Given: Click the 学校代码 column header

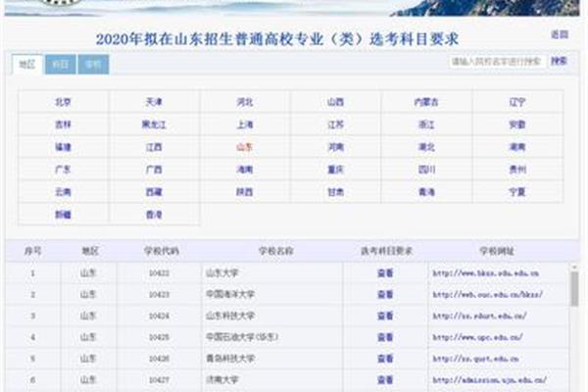Looking at the screenshot, I should 162,251.
